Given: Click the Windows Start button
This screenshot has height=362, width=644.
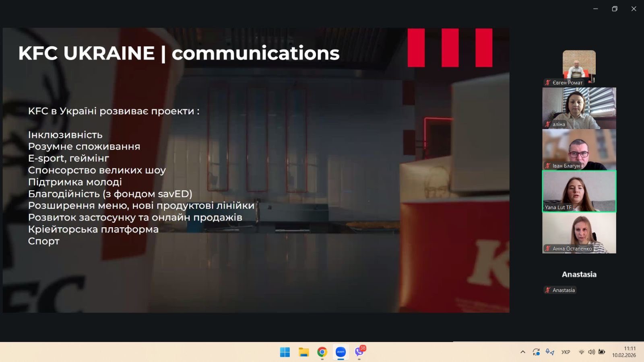Looking at the screenshot, I should click(x=285, y=352).
